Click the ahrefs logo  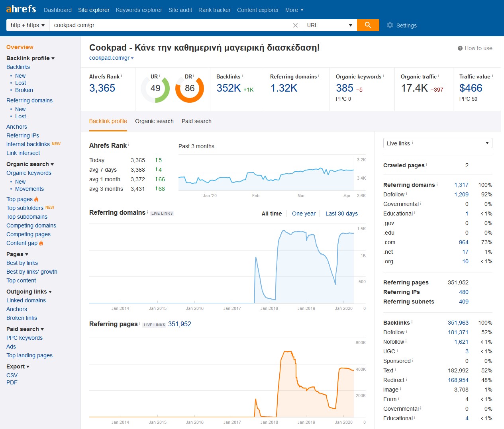[21, 9]
